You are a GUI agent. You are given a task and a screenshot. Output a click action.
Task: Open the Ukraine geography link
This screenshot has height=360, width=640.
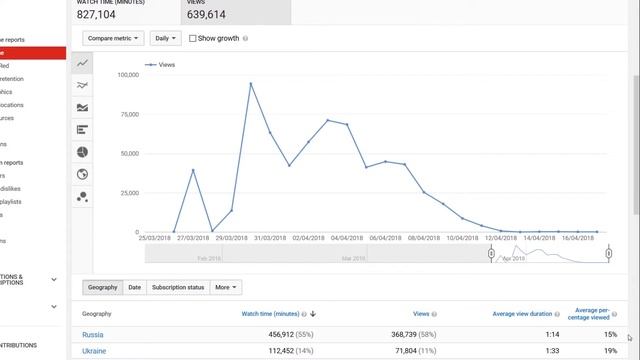coord(94,351)
